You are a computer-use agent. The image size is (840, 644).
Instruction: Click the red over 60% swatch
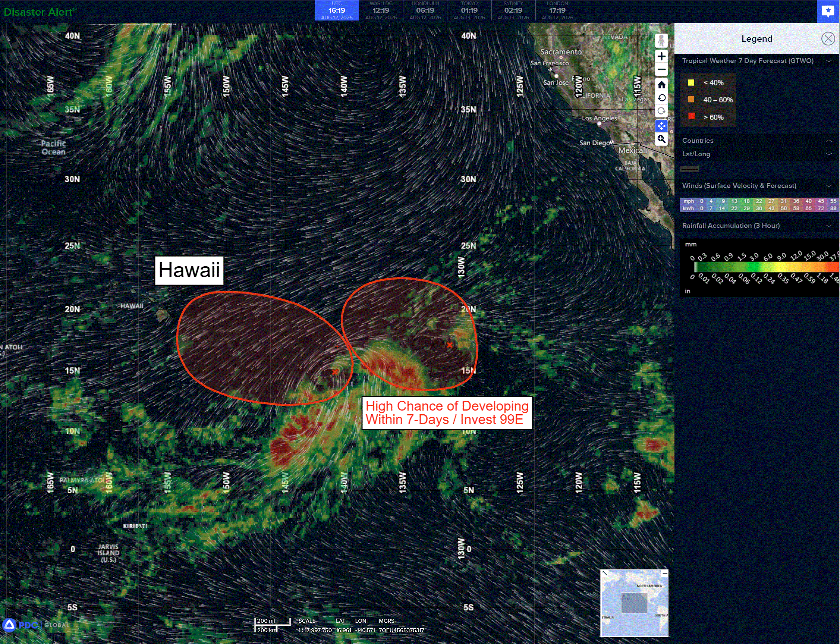click(x=691, y=116)
